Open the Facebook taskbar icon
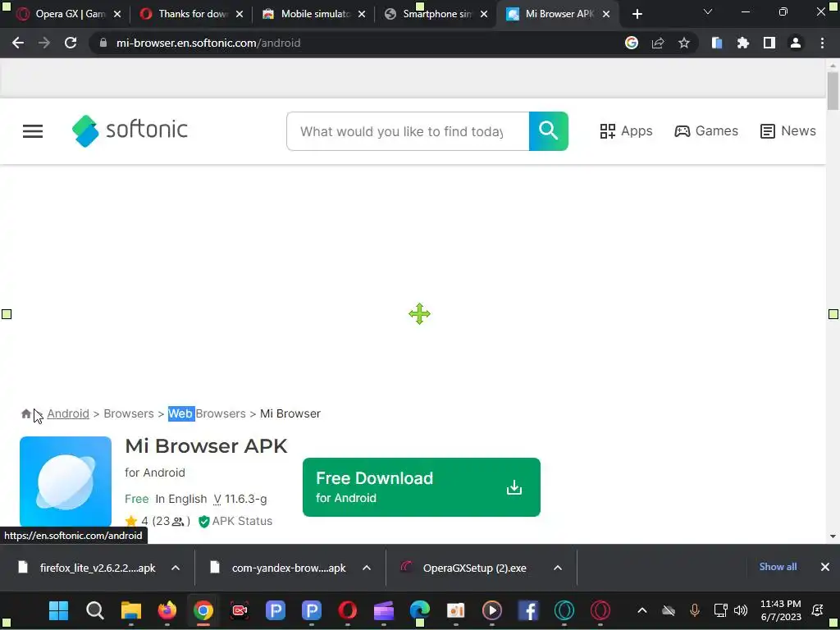840x630 pixels. [x=528, y=610]
